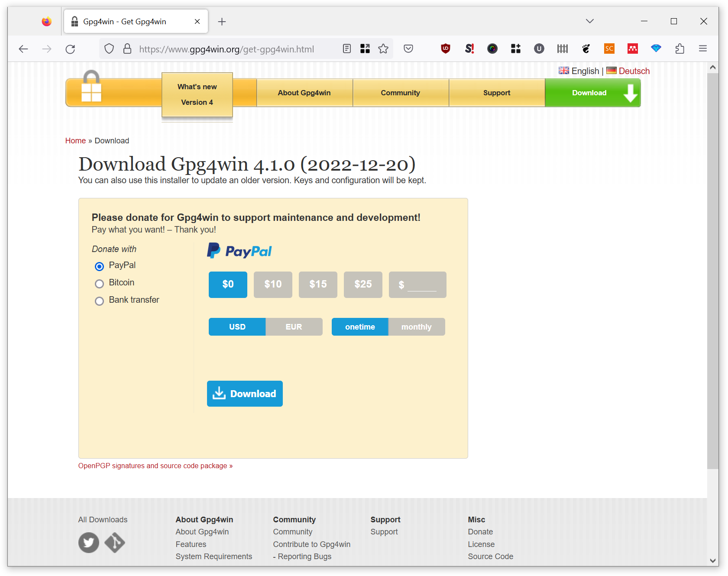The width and height of the screenshot is (728, 576).
Task: Toggle Reader View icon in address bar
Action: [x=347, y=49]
